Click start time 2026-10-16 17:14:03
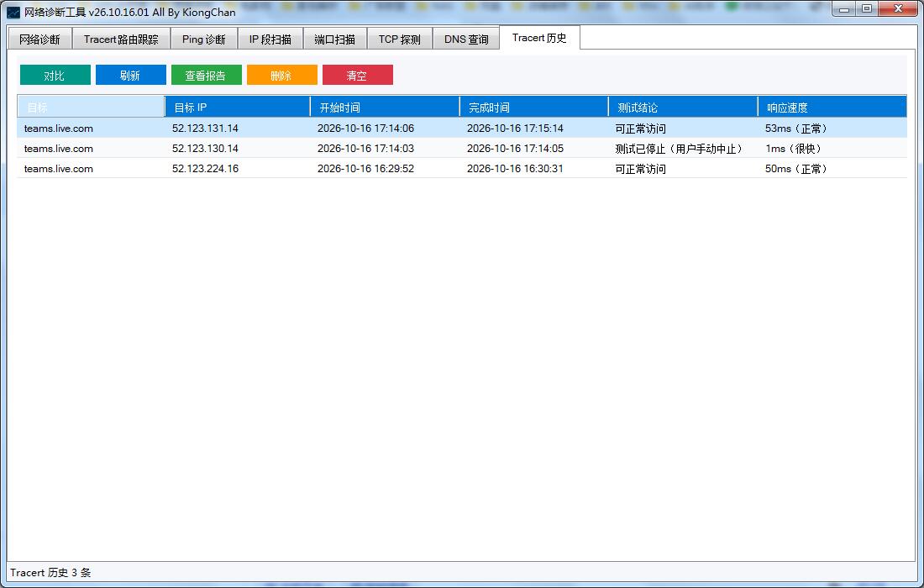The width and height of the screenshot is (924, 588). [365, 149]
